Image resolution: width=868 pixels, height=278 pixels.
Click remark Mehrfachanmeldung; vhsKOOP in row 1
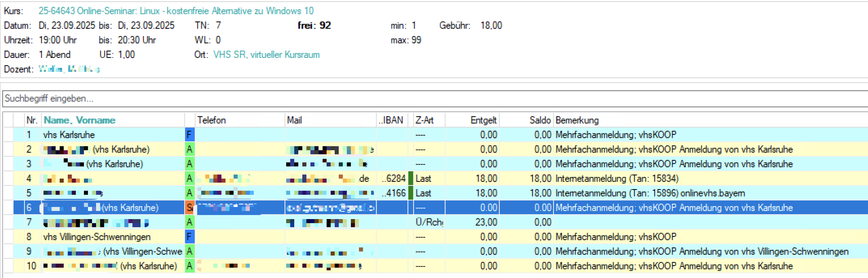tap(616, 135)
